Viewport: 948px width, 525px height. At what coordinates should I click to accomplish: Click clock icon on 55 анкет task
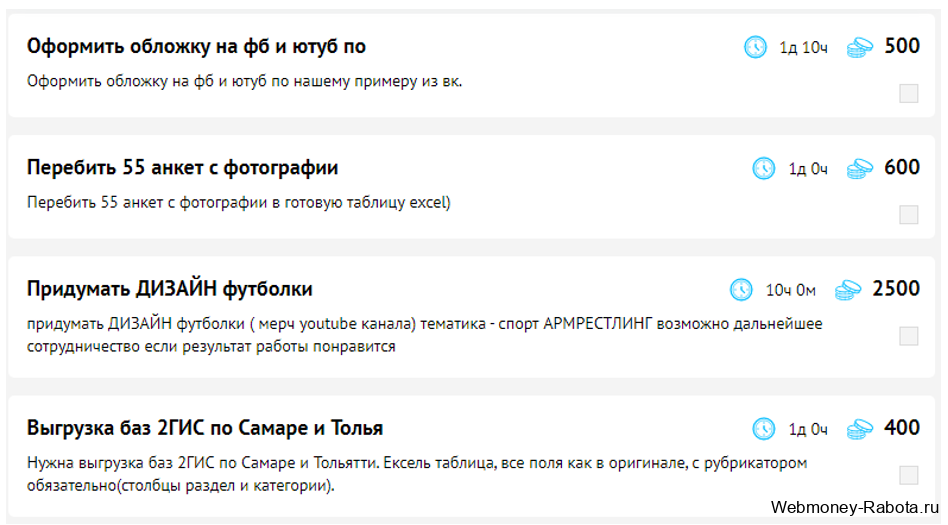point(764,168)
